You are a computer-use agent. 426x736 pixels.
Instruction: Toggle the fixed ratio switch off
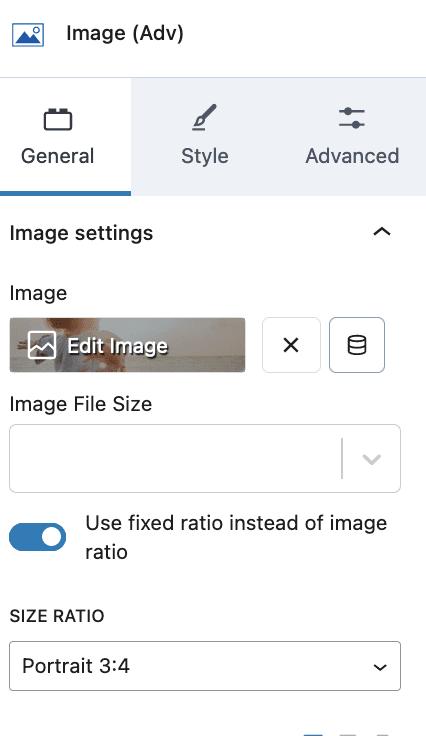38,537
